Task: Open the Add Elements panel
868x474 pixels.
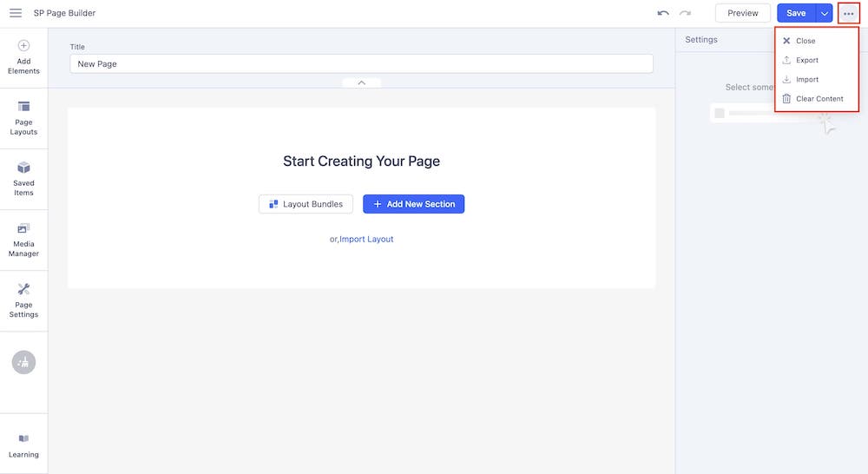Action: coord(23,57)
